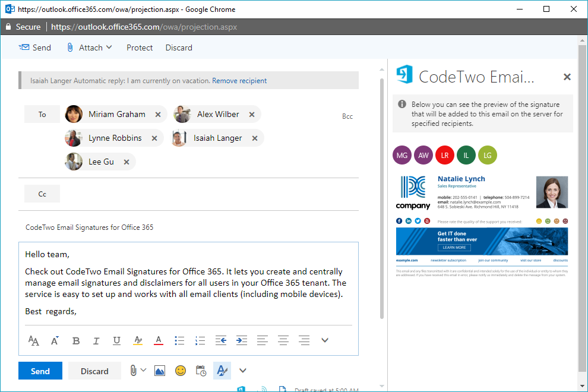588x392 pixels.
Task: Insert an emoji from the bottom toolbar
Action: point(179,370)
